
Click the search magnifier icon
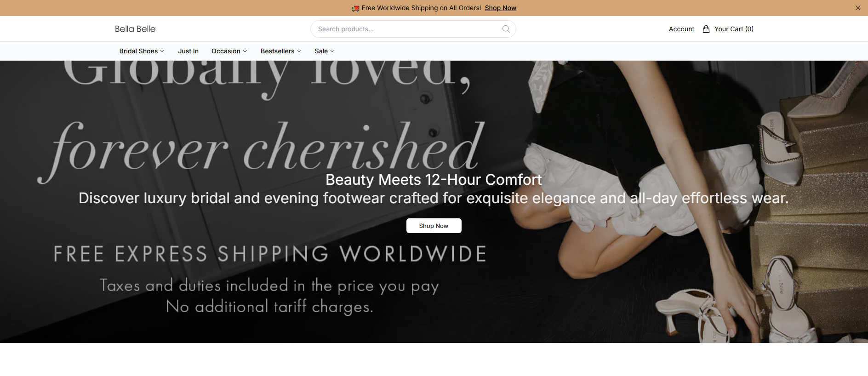click(506, 29)
